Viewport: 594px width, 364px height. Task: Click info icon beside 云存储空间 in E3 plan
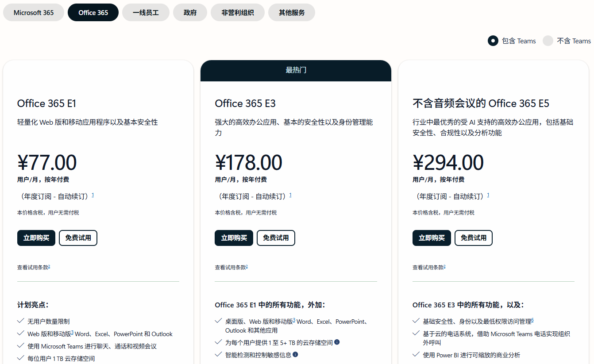pos(337,342)
